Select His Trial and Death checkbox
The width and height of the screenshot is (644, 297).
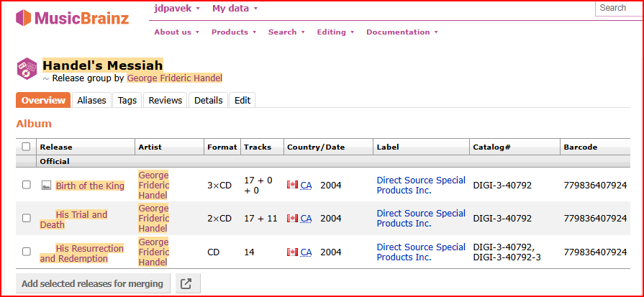(x=27, y=218)
